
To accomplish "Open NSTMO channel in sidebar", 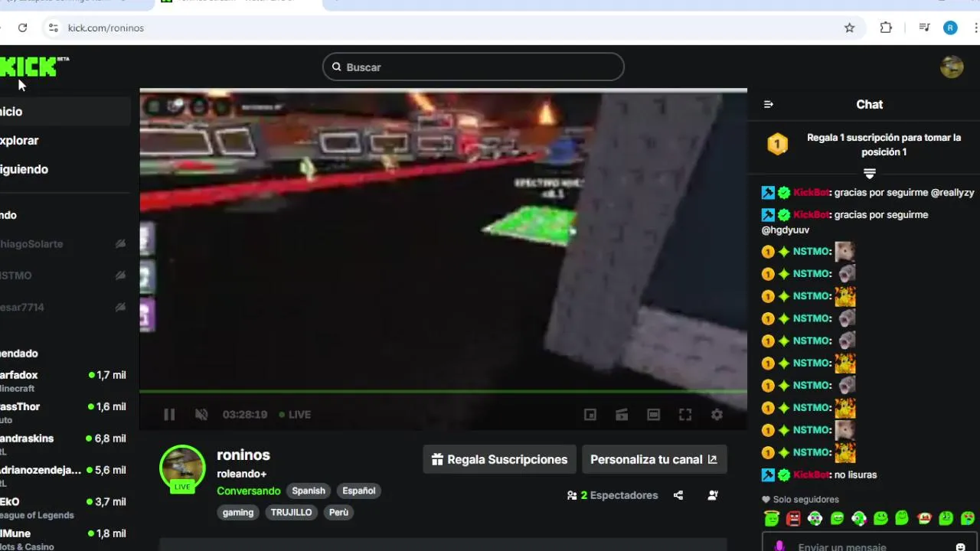I will 65,275.
